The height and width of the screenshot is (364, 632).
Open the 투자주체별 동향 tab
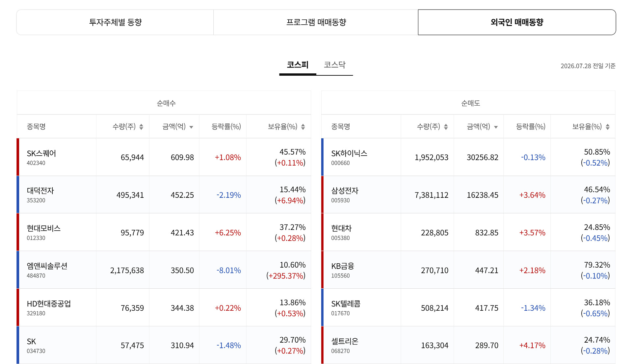coord(115,22)
